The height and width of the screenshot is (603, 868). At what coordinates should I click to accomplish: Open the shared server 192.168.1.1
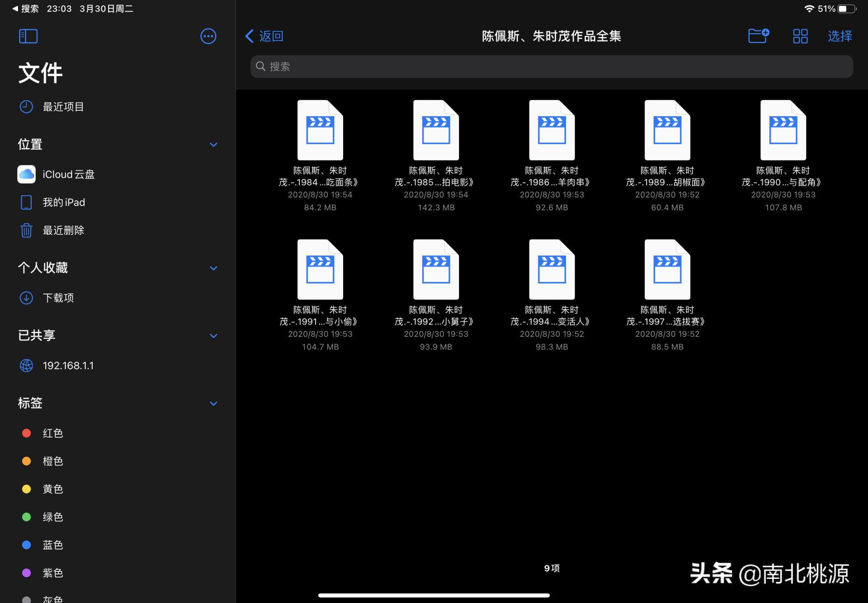(68, 365)
